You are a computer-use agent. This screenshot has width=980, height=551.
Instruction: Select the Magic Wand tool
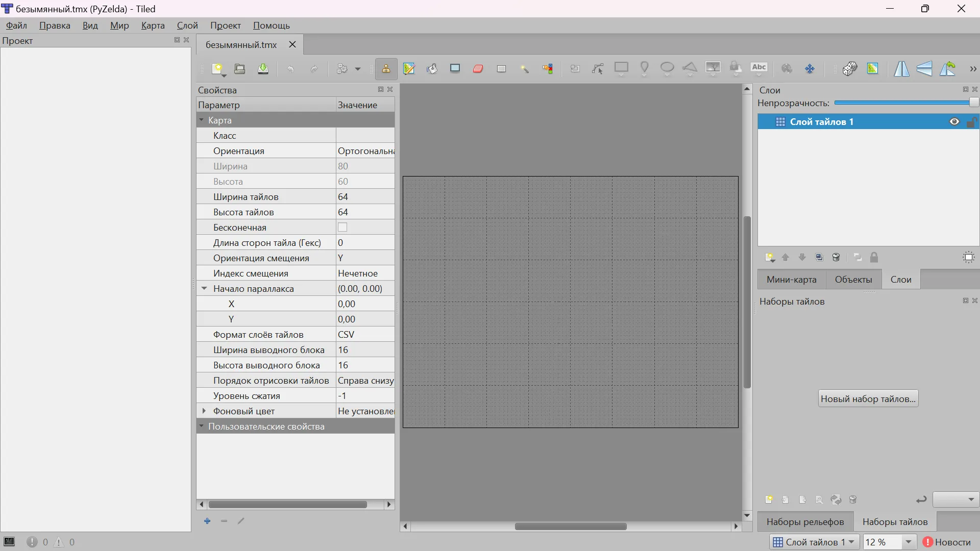[525, 69]
